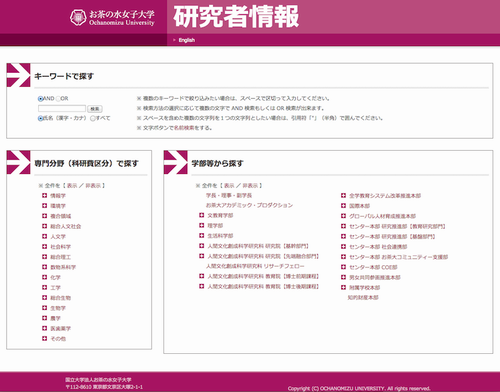Expand the センター本部 COE部 entry
This screenshot has width=500, height=392.
pyautogui.click(x=343, y=267)
